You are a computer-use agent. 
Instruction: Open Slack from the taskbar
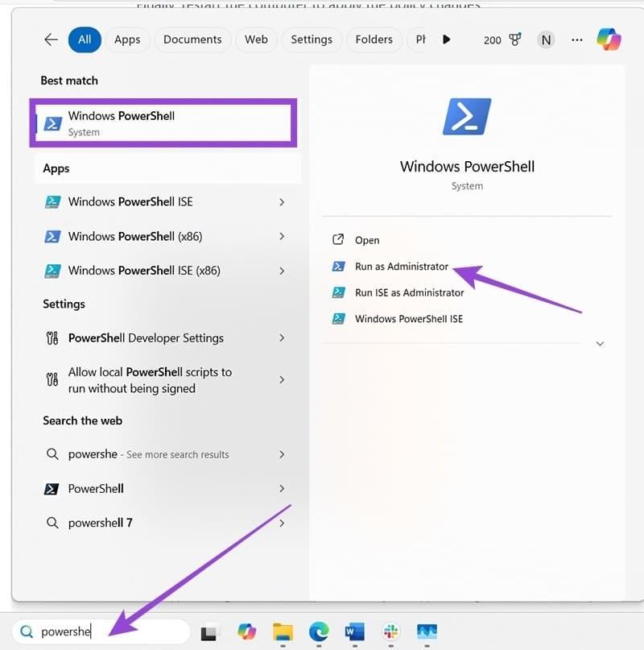click(390, 632)
